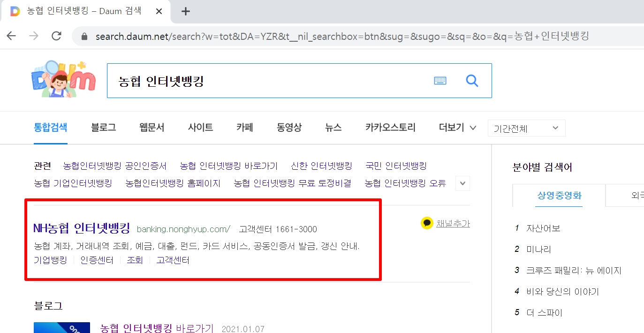Select the 통합검색 tab

[51, 127]
